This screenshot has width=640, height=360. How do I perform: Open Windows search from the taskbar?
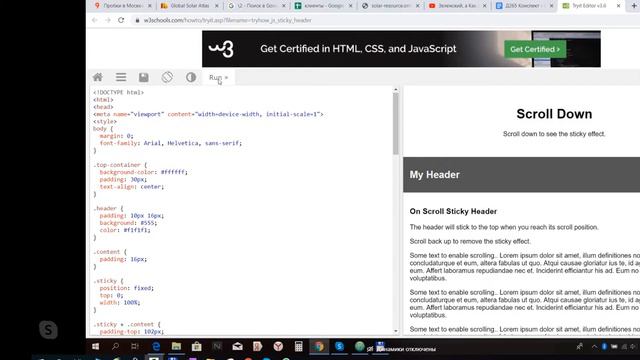tap(116, 347)
